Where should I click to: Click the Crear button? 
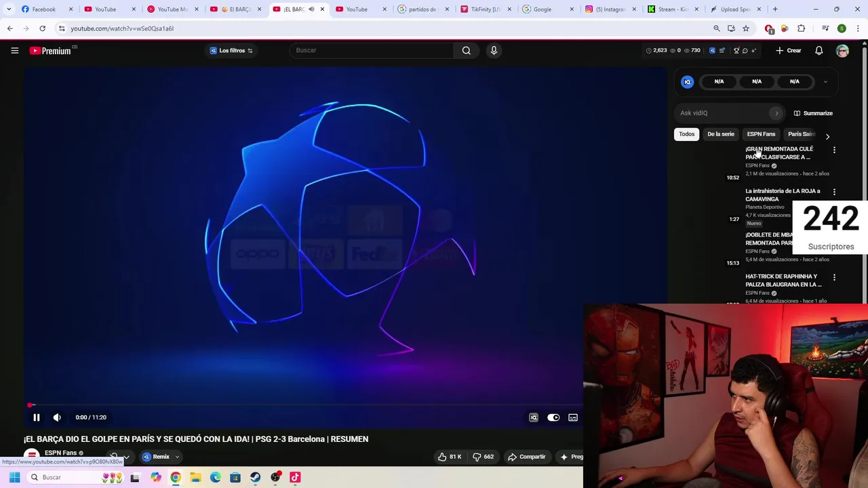pyautogui.click(x=789, y=50)
